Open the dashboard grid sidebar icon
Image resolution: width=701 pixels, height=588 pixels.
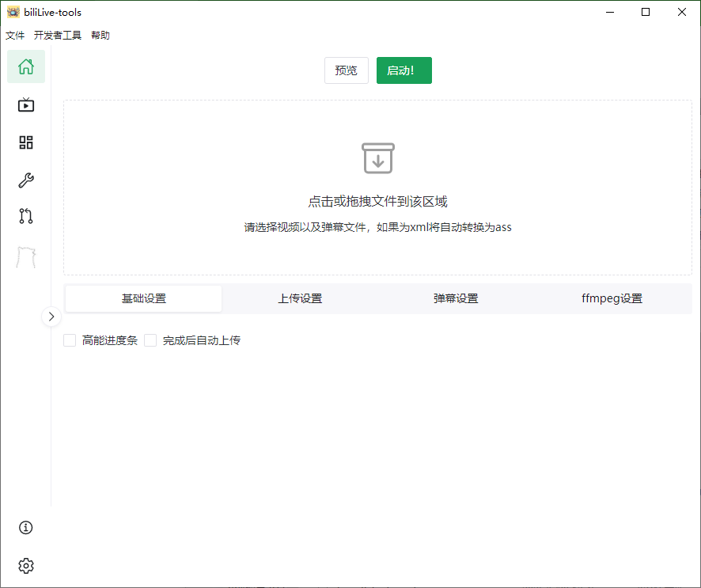(x=26, y=142)
